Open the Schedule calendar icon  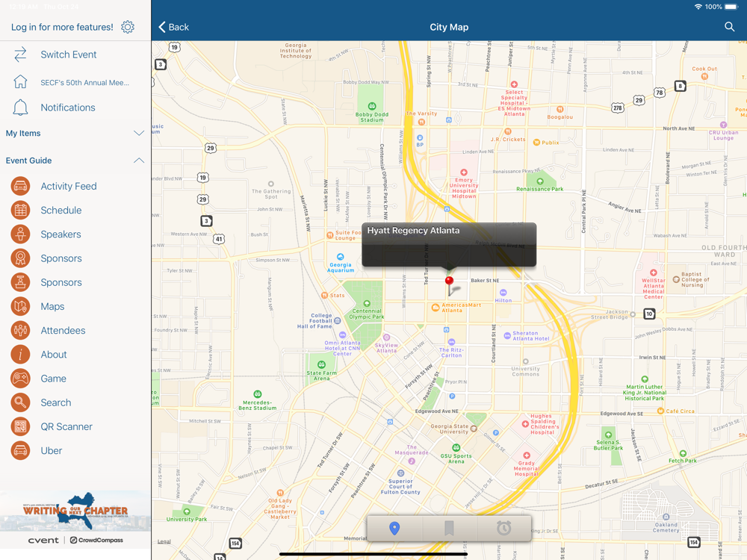pos(20,211)
